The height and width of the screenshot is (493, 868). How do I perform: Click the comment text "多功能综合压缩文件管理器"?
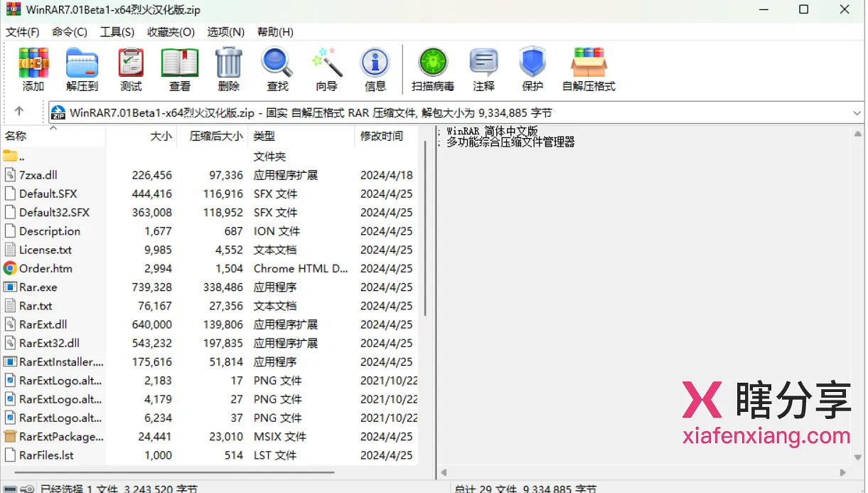click(510, 142)
